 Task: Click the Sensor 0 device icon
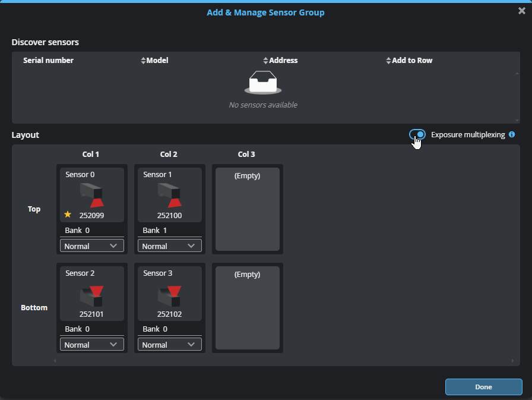(92, 195)
